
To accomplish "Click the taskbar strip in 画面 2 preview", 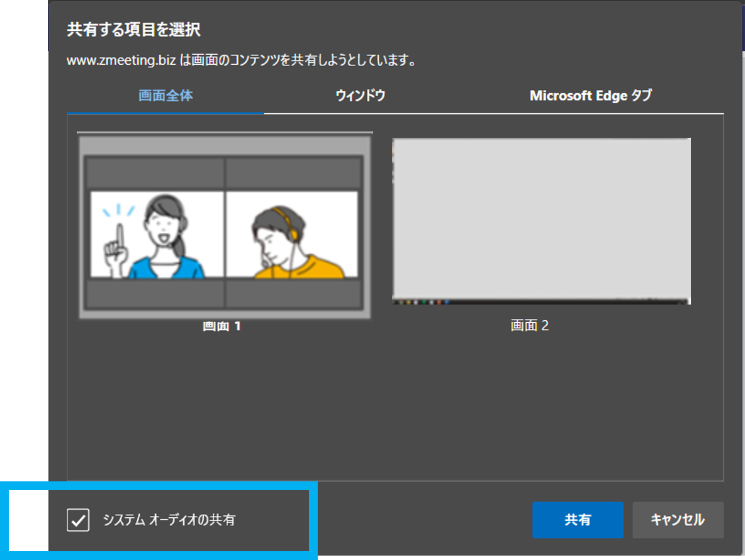I will [541, 301].
